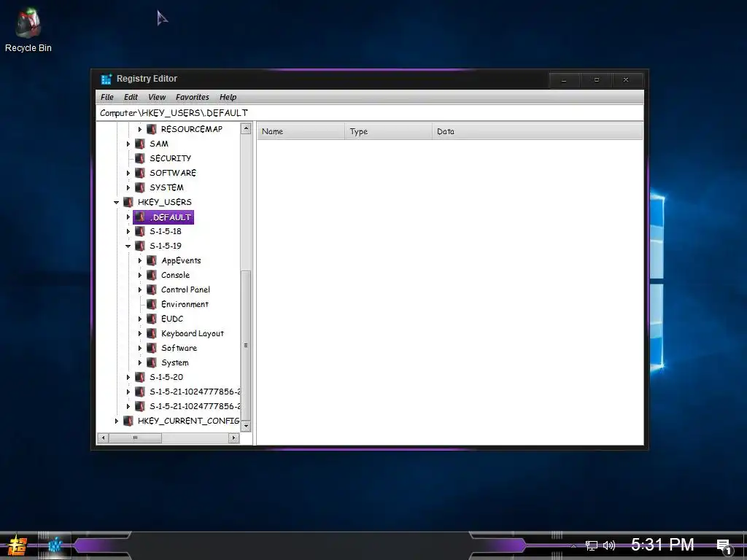Screen dimensions: 747x560
Task: Open the Help menu
Action: click(228, 97)
